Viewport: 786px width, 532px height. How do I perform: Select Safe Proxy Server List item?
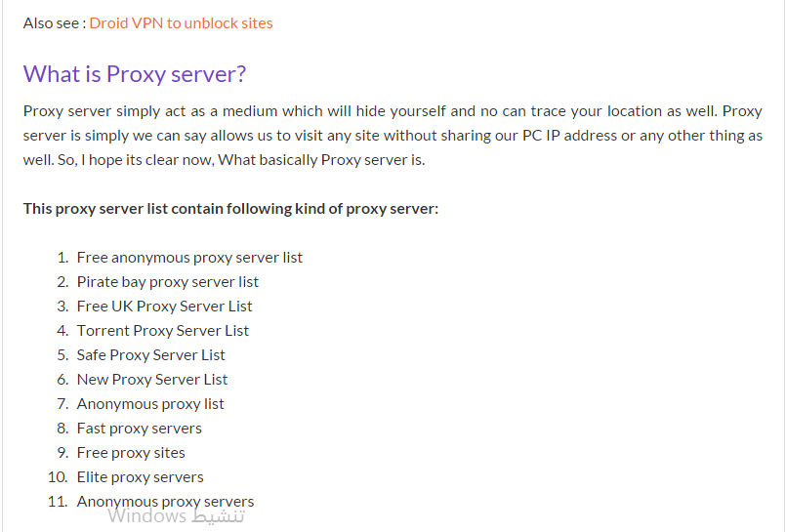(151, 355)
